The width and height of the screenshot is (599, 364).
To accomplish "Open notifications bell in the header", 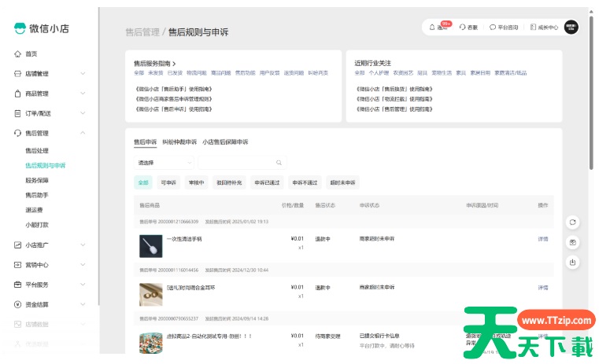I will [432, 27].
